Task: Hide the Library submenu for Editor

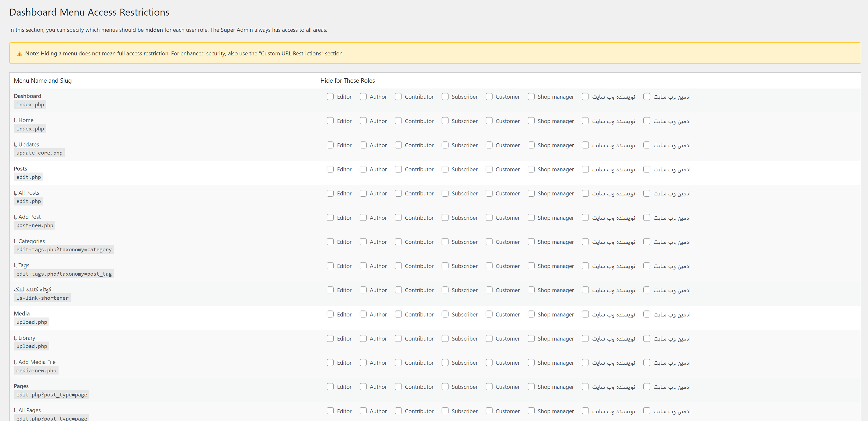Action: coord(330,338)
